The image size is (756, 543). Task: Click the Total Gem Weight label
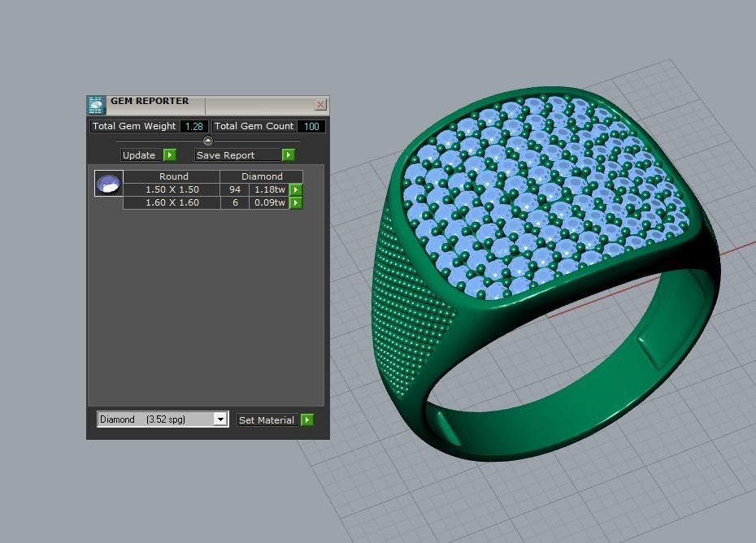click(x=134, y=126)
